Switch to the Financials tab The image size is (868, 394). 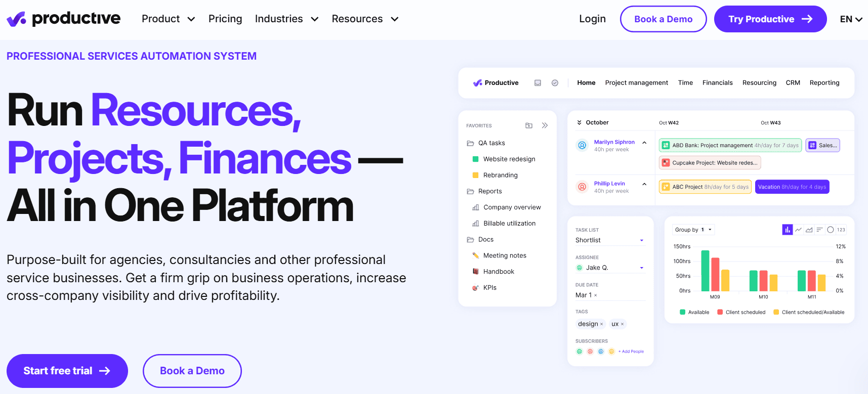pos(717,83)
